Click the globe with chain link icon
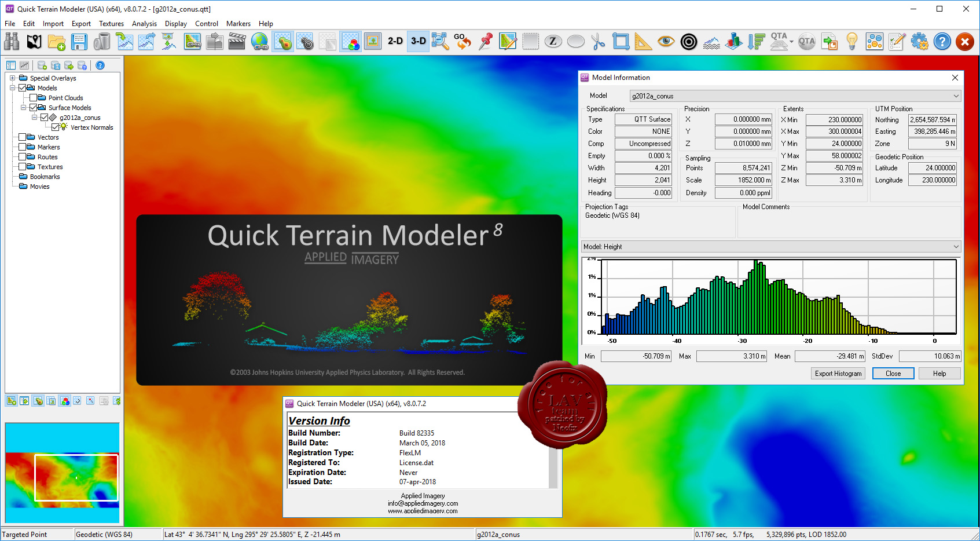The image size is (980, 541). click(260, 42)
